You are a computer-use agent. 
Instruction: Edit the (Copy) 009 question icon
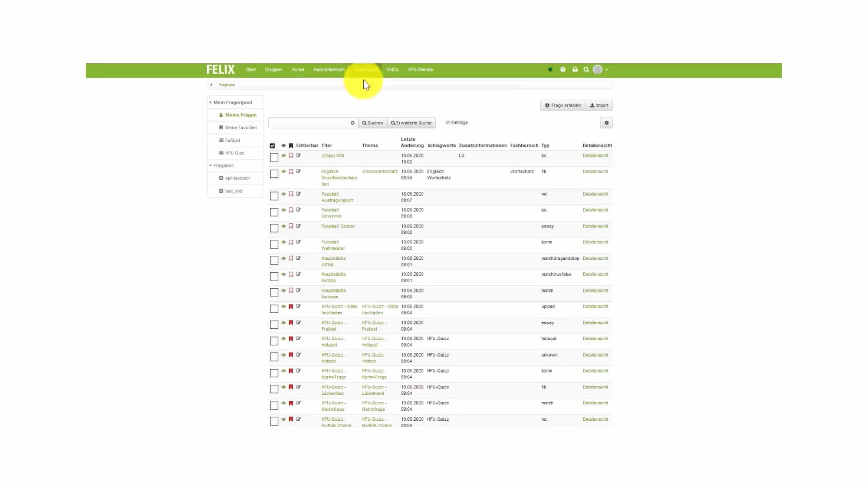(298, 155)
